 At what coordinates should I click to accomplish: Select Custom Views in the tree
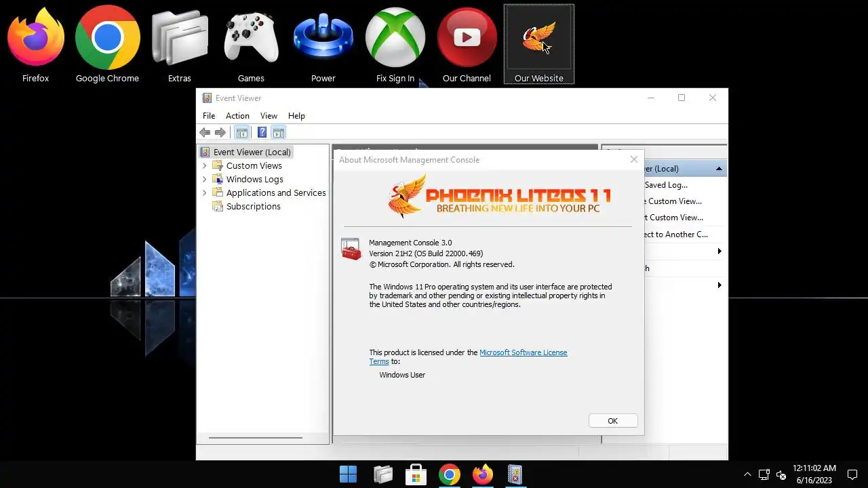click(254, 165)
